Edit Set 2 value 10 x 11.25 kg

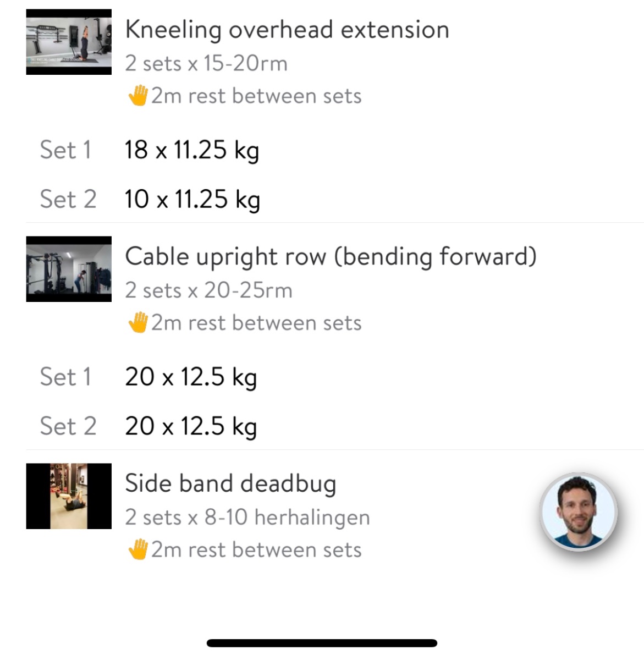192,199
